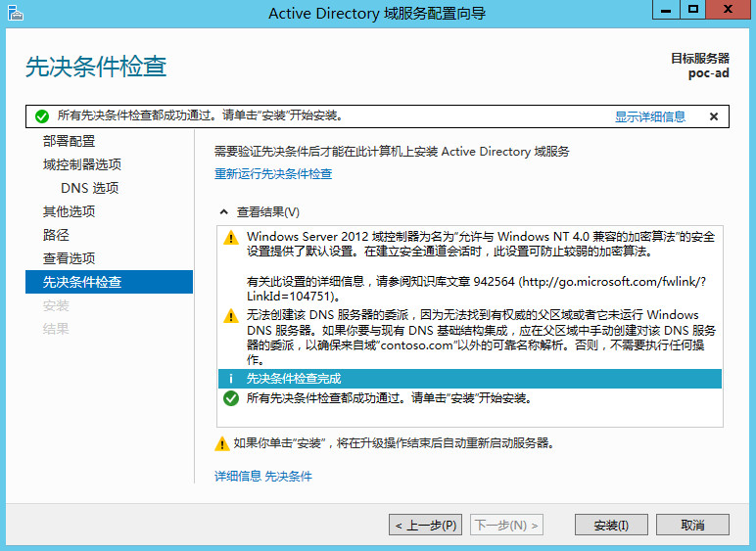Viewport: 756px width, 551px height.
Task: Dismiss the notification banner with X
Action: point(714,116)
